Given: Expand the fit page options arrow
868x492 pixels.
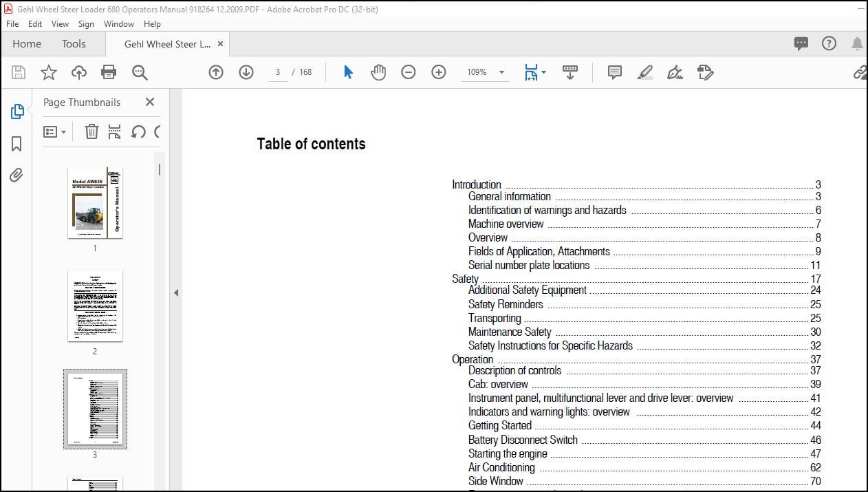Looking at the screenshot, I should click(x=543, y=72).
